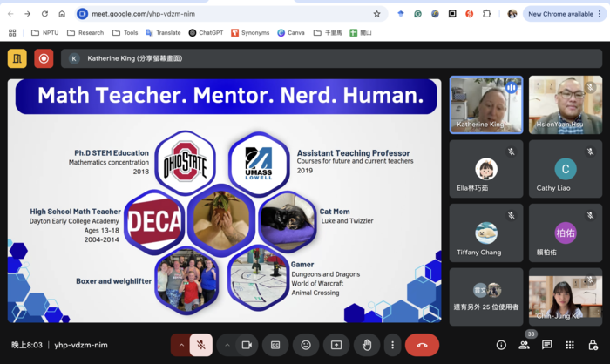This screenshot has height=364, width=610.
Task: Select 賴柏佑 participant tile
Action: (x=566, y=233)
